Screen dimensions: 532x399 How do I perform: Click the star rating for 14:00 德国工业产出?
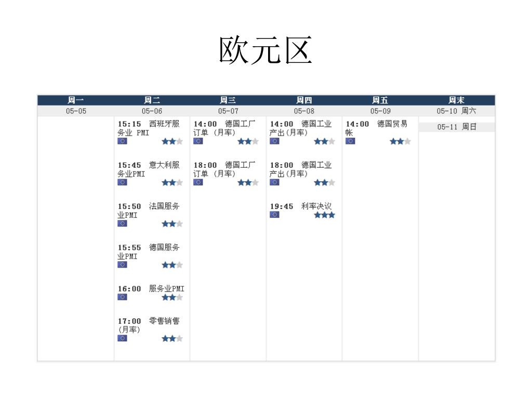(324, 141)
